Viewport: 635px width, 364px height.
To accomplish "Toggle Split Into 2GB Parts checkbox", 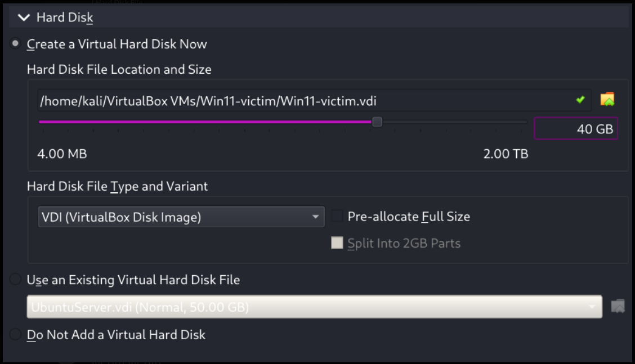I will (x=337, y=244).
